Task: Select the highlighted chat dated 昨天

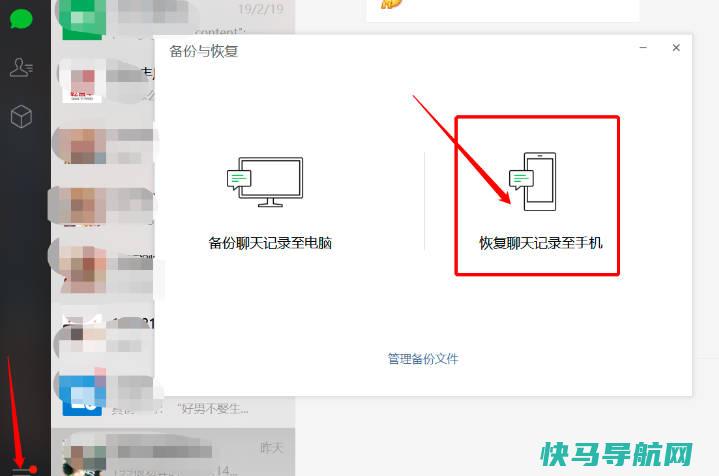Action: [173, 452]
